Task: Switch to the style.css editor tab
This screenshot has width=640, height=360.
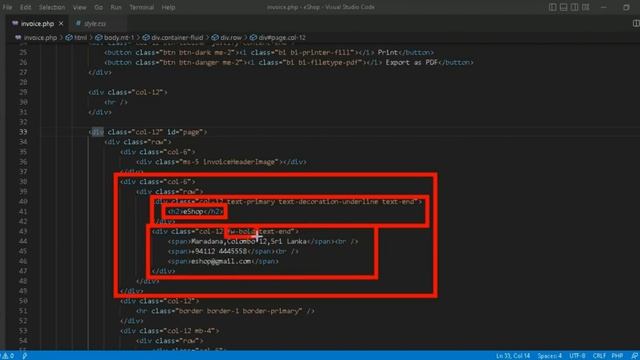Action: [95, 24]
